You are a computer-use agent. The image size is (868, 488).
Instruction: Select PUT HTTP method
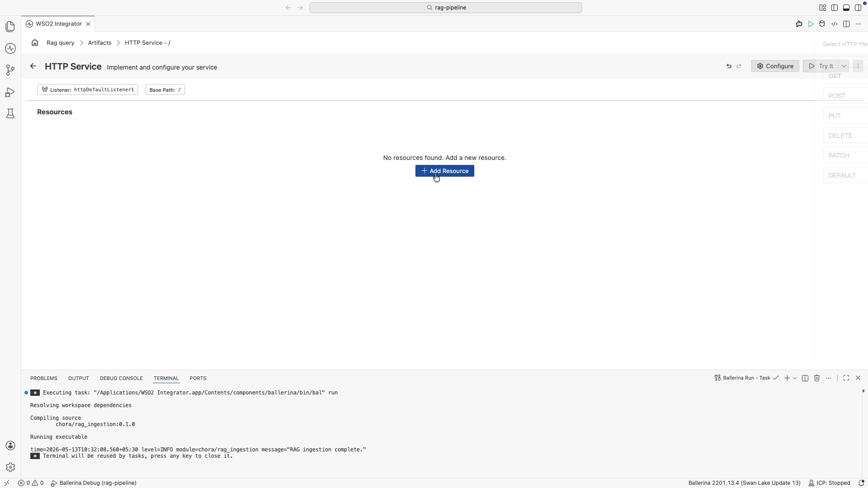click(845, 116)
